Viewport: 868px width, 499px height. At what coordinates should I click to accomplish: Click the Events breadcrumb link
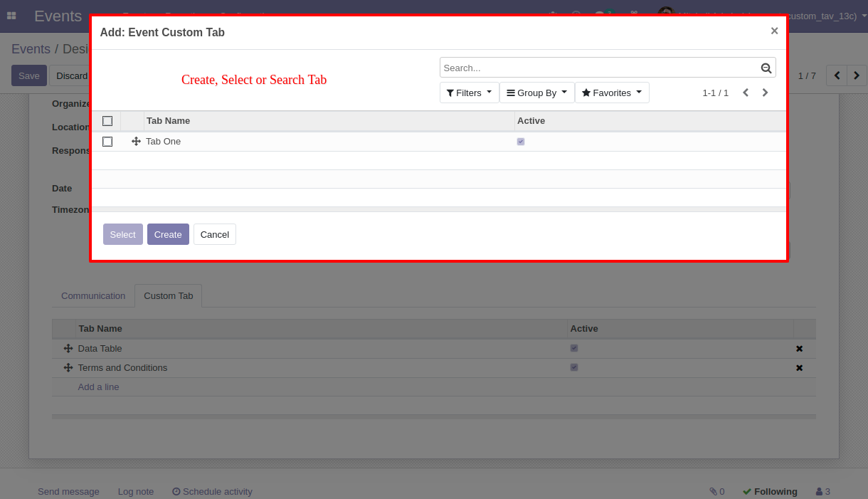31,49
